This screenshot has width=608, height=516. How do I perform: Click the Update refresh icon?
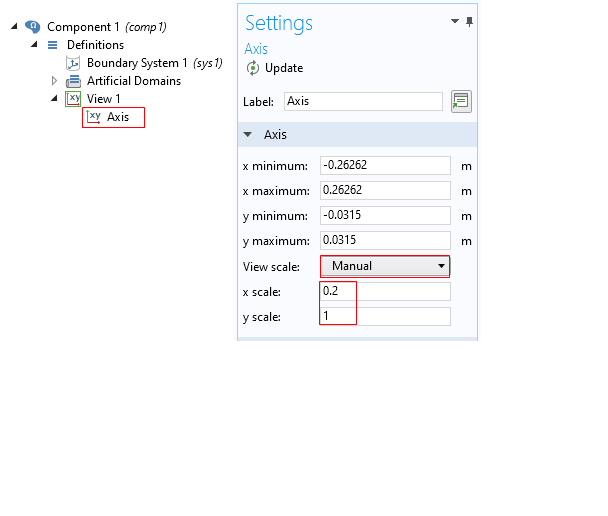click(253, 68)
